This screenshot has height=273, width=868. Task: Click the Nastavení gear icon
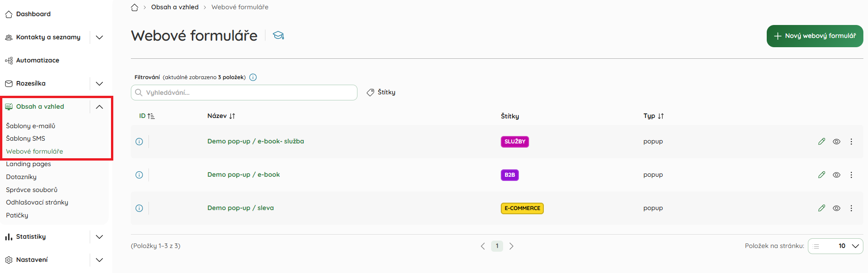pos(9,260)
